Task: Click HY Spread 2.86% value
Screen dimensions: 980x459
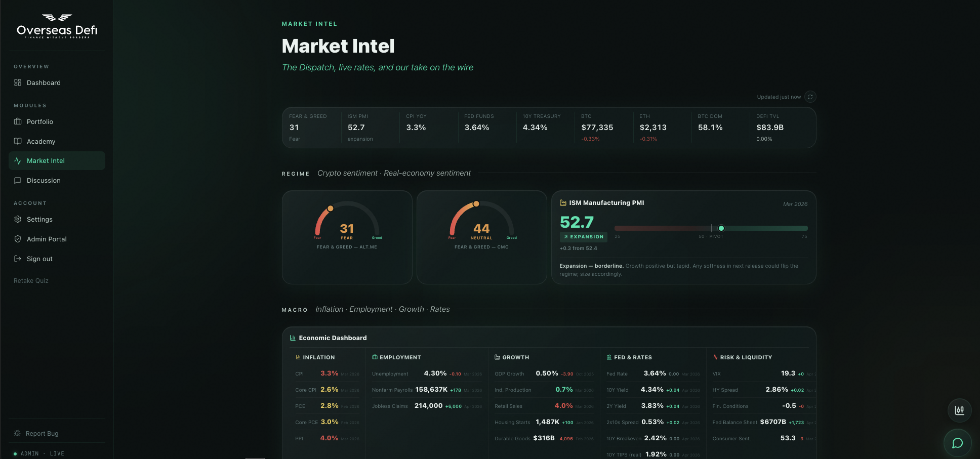Action: [777, 390]
